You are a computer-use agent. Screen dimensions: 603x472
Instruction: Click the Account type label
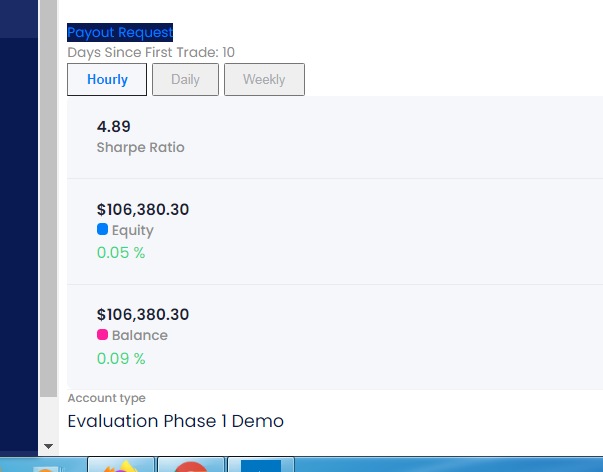(107, 398)
